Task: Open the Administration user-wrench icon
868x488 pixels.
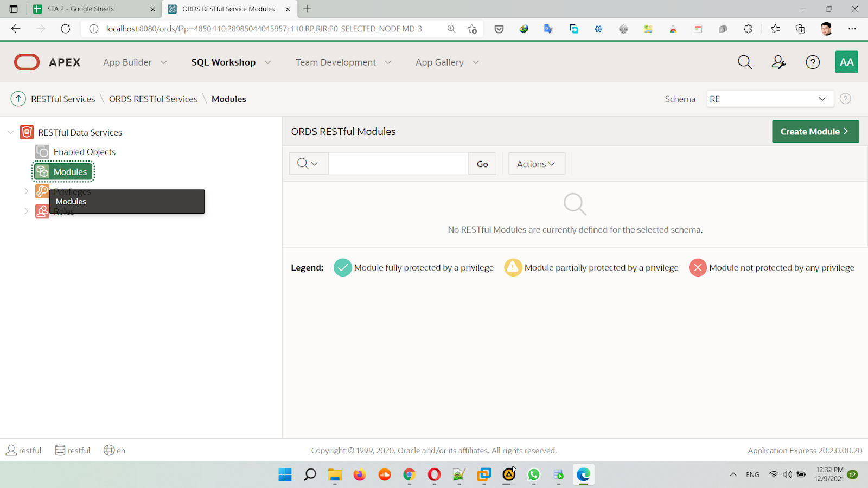Action: (x=778, y=62)
